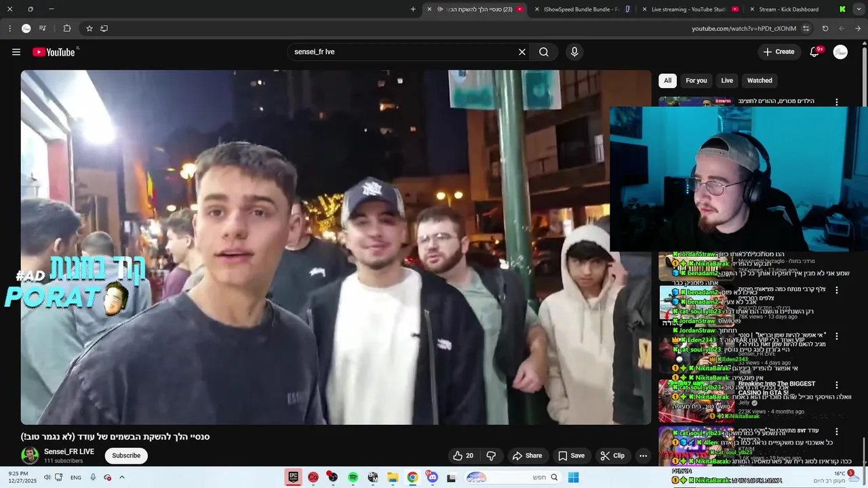
Task: Dislike the video with thumbs down
Action: pyautogui.click(x=492, y=455)
